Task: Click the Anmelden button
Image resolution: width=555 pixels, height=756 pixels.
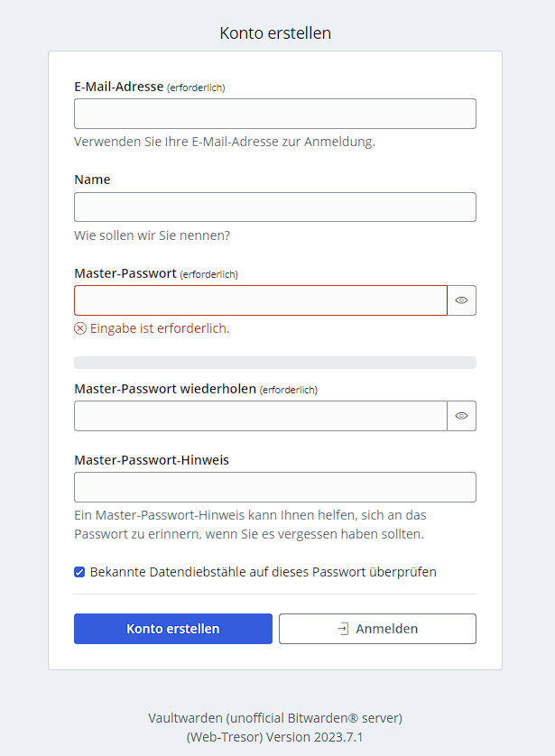Action: coord(377,629)
